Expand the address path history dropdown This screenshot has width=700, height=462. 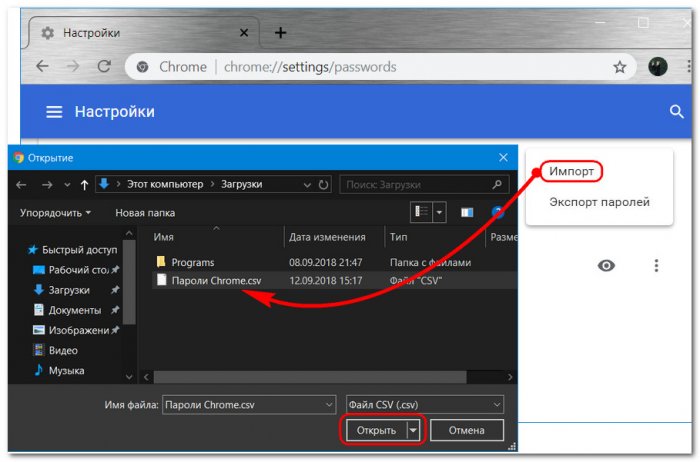pyautogui.click(x=307, y=185)
